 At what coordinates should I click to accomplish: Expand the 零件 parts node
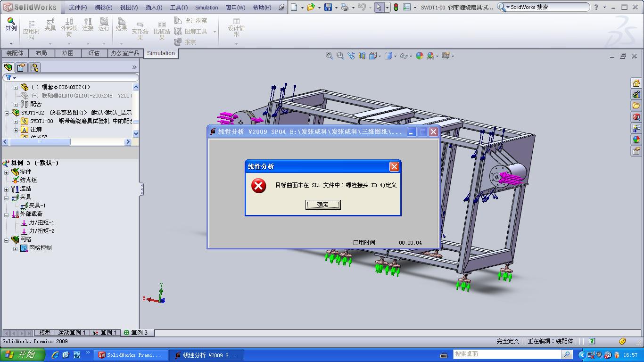pyautogui.click(x=7, y=172)
